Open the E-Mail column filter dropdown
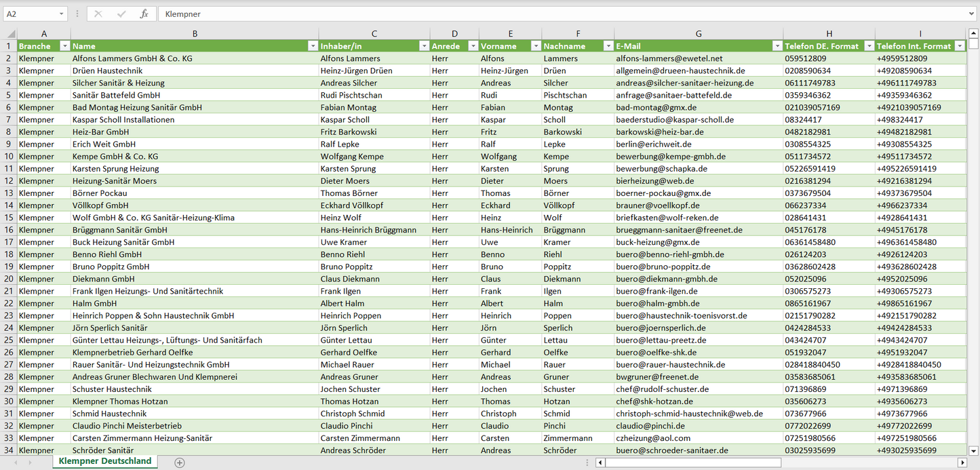Screen dimensions: 980x470 [777, 46]
